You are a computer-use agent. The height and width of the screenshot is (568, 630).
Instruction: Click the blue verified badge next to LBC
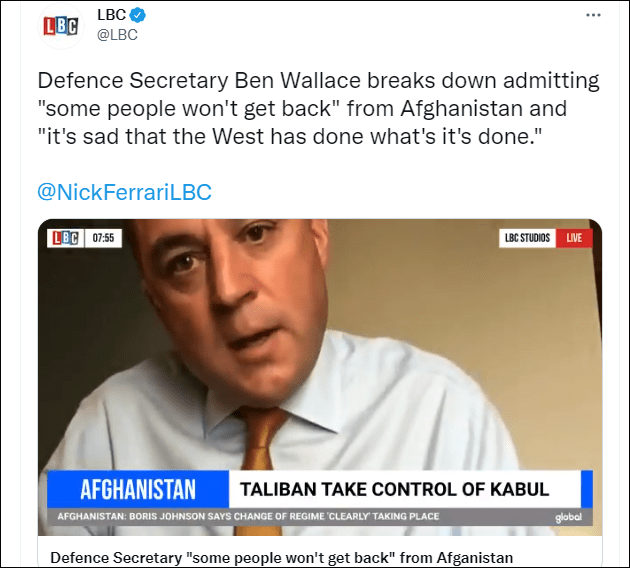(x=138, y=16)
